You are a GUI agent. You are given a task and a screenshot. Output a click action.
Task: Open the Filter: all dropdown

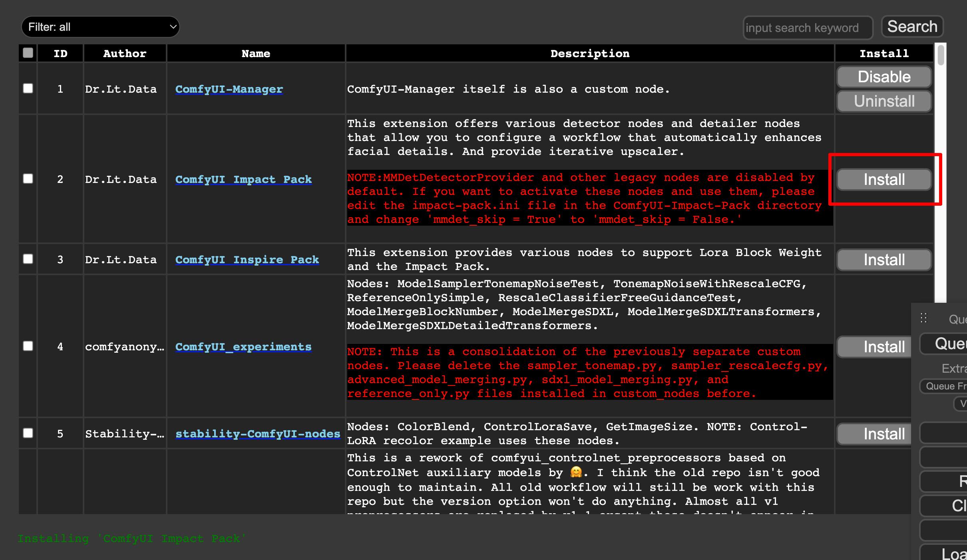[x=100, y=27]
